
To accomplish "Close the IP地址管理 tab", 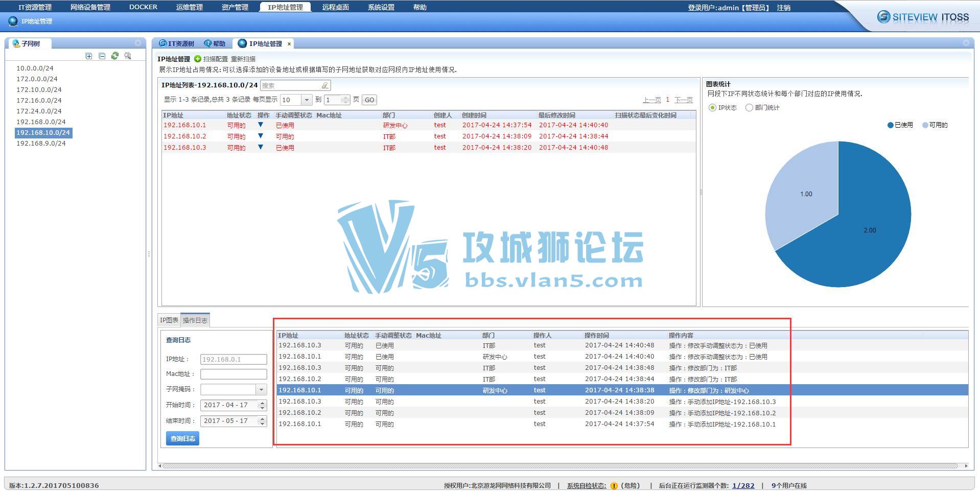I will point(289,44).
